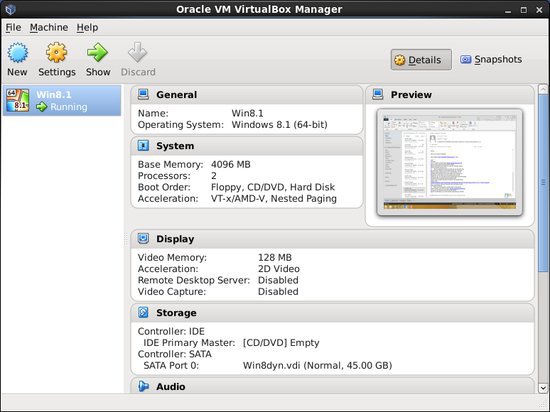
Task: Click the Audio section header title
Action: coord(170,386)
